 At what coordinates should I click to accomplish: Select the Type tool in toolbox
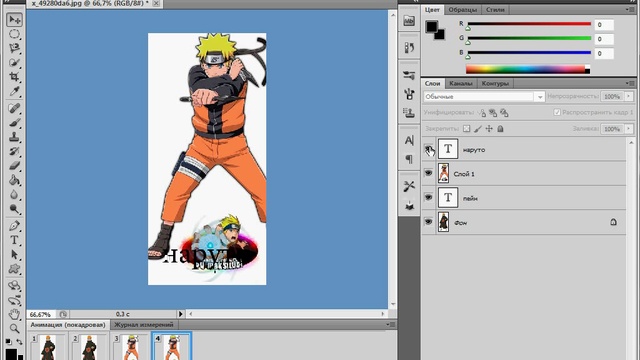tap(14, 240)
